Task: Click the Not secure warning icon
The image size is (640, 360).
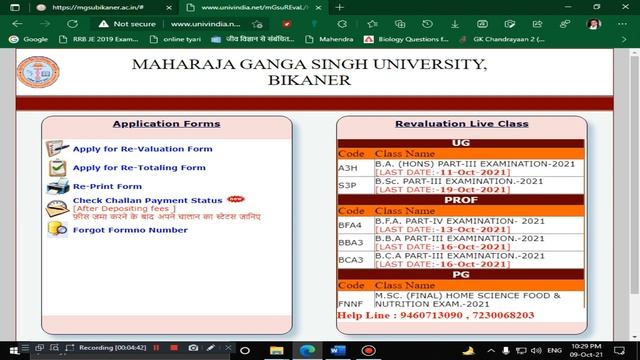Action: pos(103,24)
